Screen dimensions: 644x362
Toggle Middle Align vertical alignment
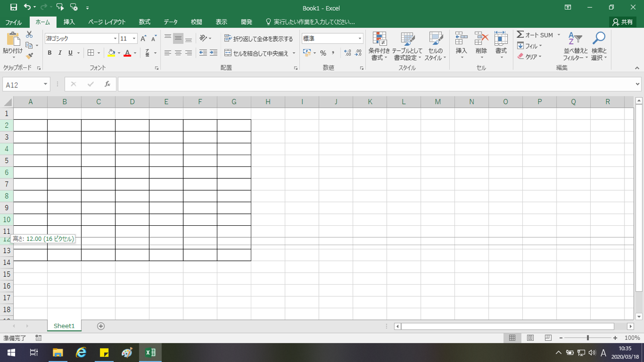click(x=178, y=39)
